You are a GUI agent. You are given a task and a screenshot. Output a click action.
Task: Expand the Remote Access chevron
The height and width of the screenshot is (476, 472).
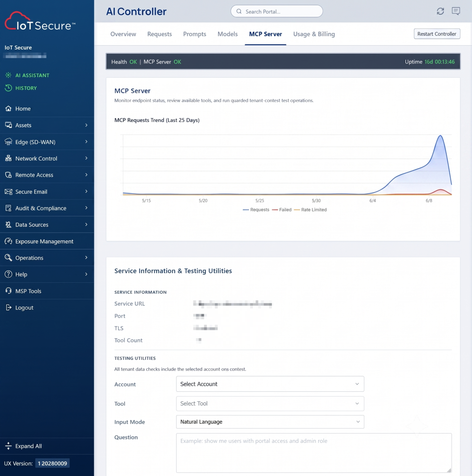[x=86, y=175]
